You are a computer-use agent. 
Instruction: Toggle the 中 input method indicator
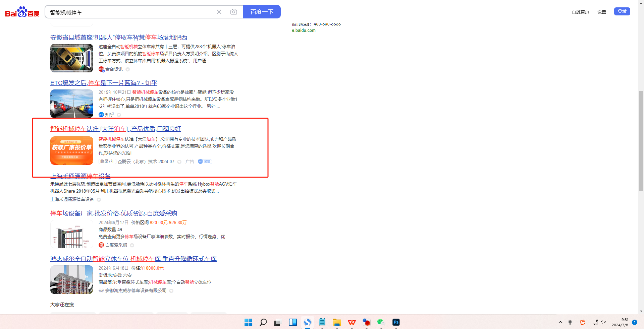570,322
